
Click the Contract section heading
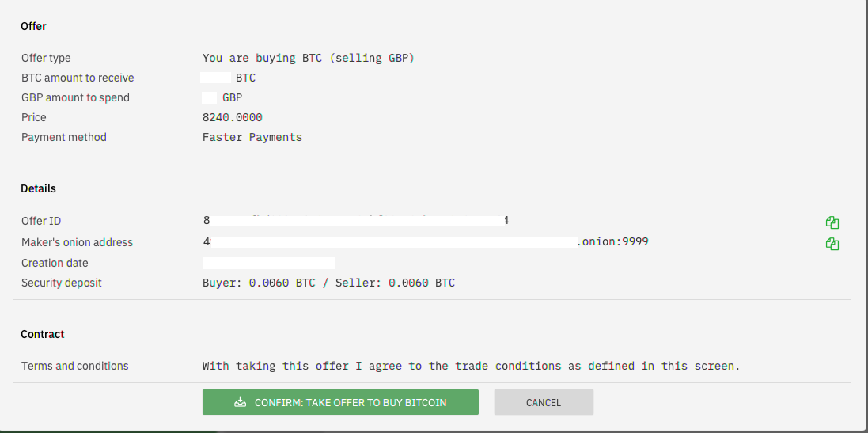click(x=43, y=334)
